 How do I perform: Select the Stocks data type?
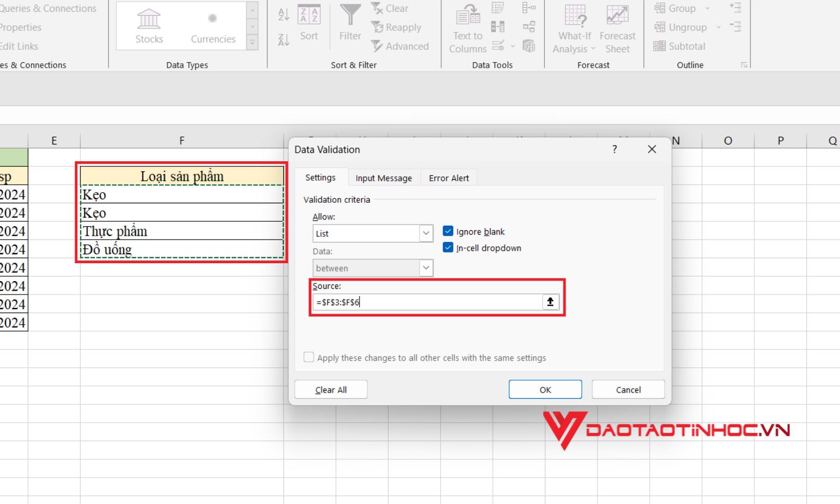[149, 25]
